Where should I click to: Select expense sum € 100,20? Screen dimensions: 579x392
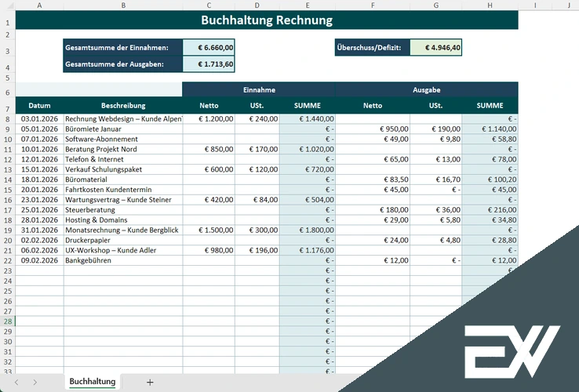point(490,180)
